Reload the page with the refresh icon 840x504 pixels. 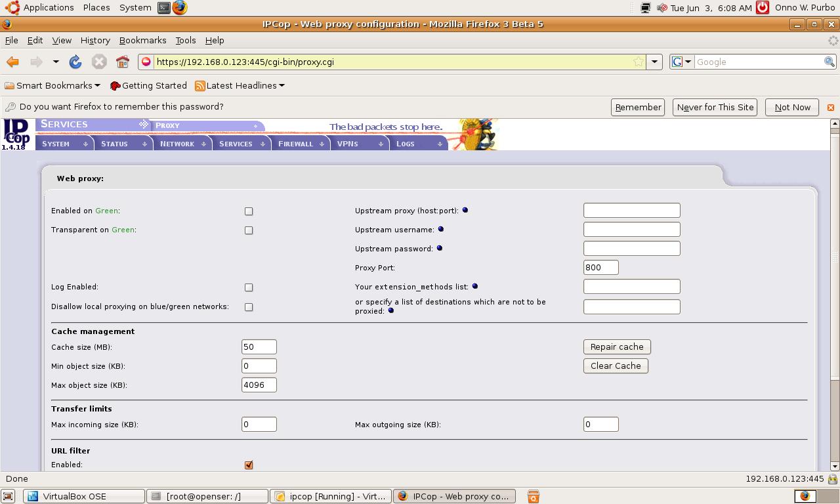[75, 62]
